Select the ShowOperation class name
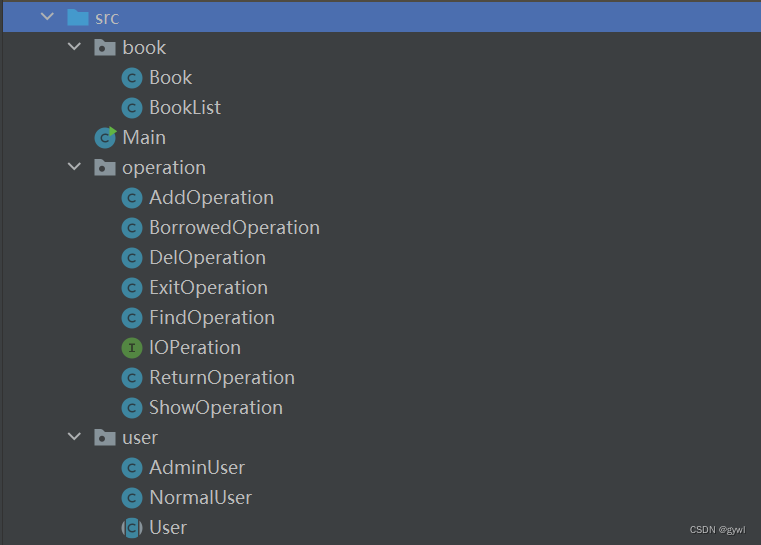This screenshot has width=761, height=545. pyautogui.click(x=216, y=408)
